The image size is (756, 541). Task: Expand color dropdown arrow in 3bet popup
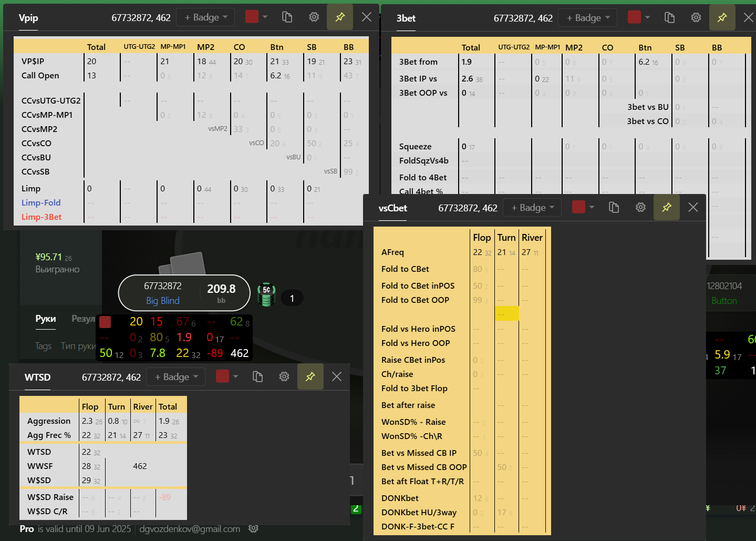coord(647,17)
